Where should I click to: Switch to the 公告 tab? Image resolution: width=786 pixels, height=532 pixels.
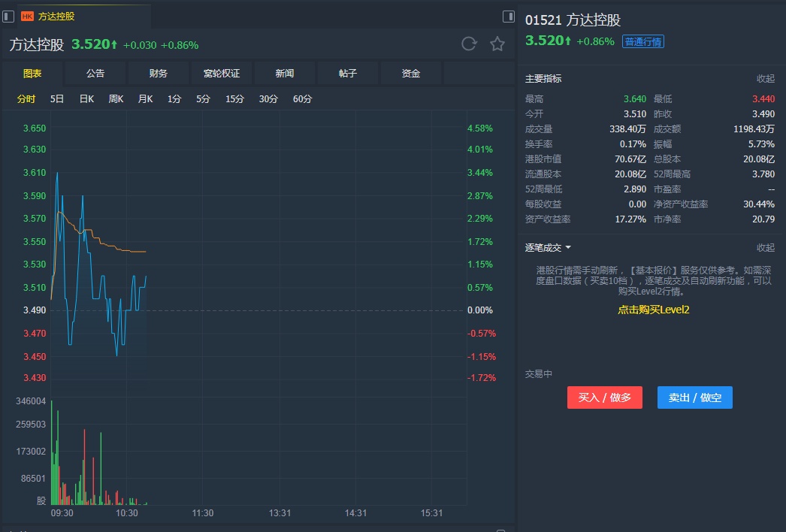pyautogui.click(x=95, y=74)
